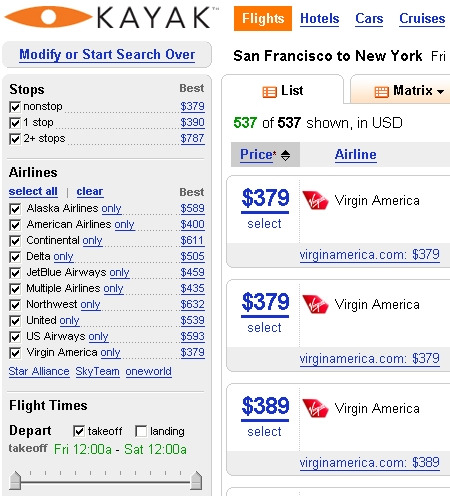Uncheck the nonstop flights checkbox
This screenshot has width=450, height=496.
point(15,107)
